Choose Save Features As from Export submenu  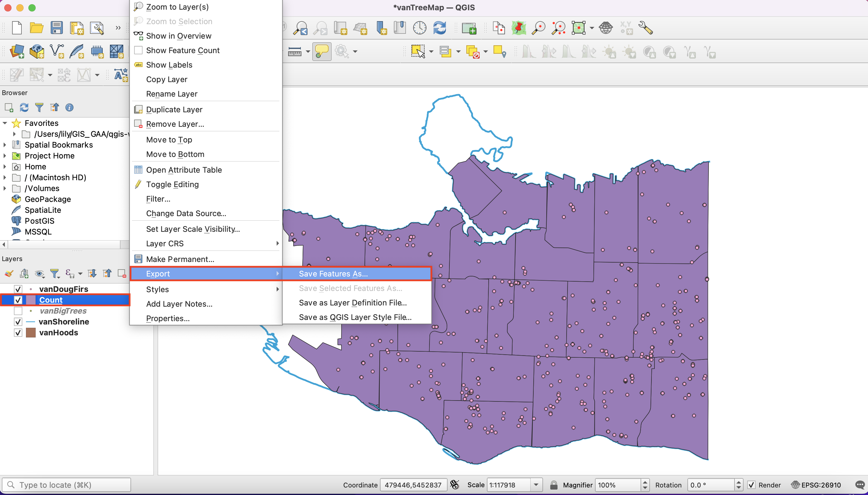point(333,274)
